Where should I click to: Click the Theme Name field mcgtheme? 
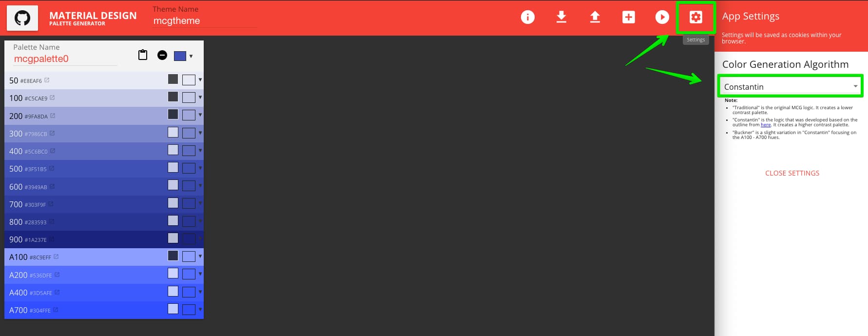point(205,21)
